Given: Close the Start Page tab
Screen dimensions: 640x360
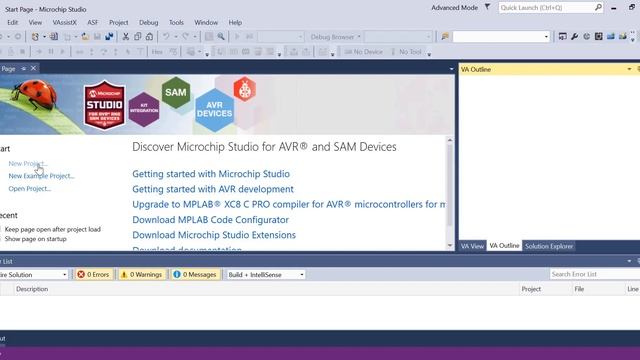Looking at the screenshot, I should [x=33, y=68].
